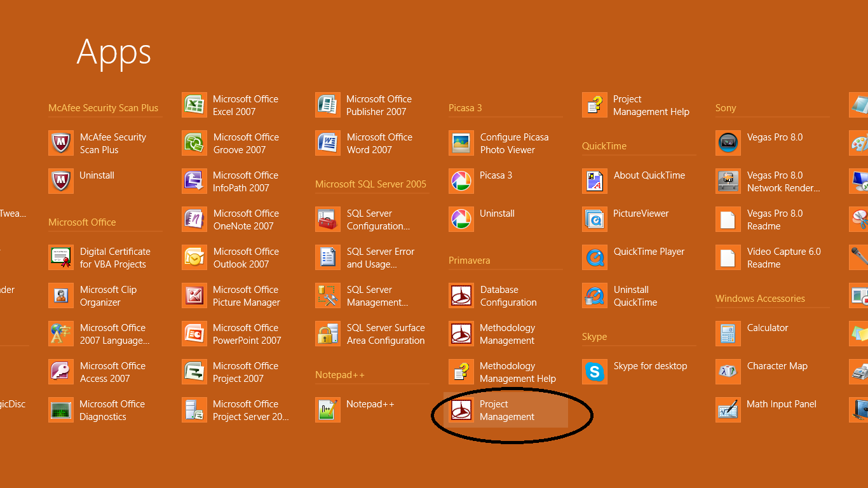Launch Microsoft Office Access 2007 icon
The width and height of the screenshot is (868, 488).
tap(61, 372)
